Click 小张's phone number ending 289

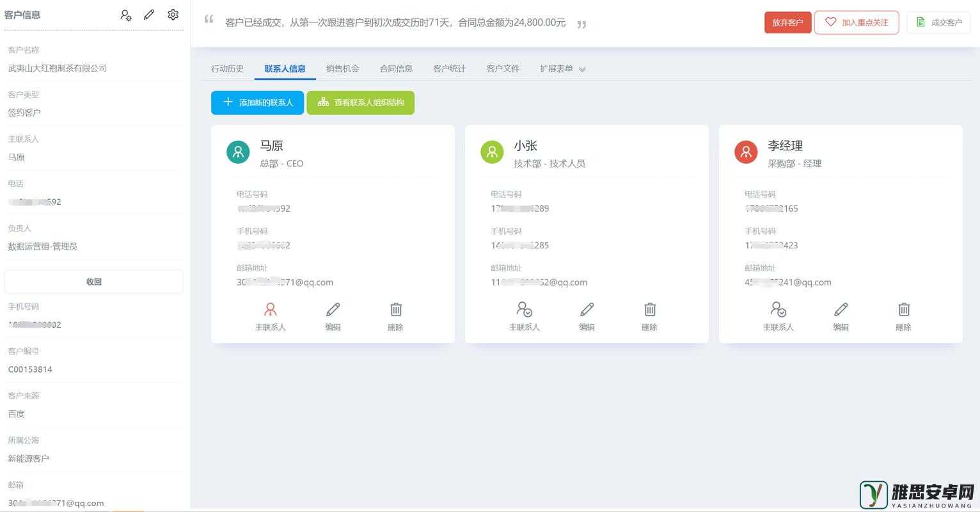coord(519,208)
